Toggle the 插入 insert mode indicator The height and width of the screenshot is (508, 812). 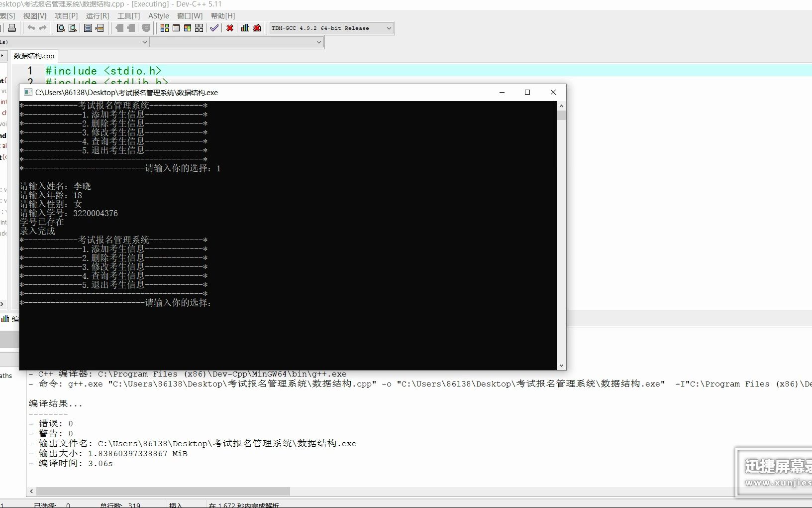176,505
